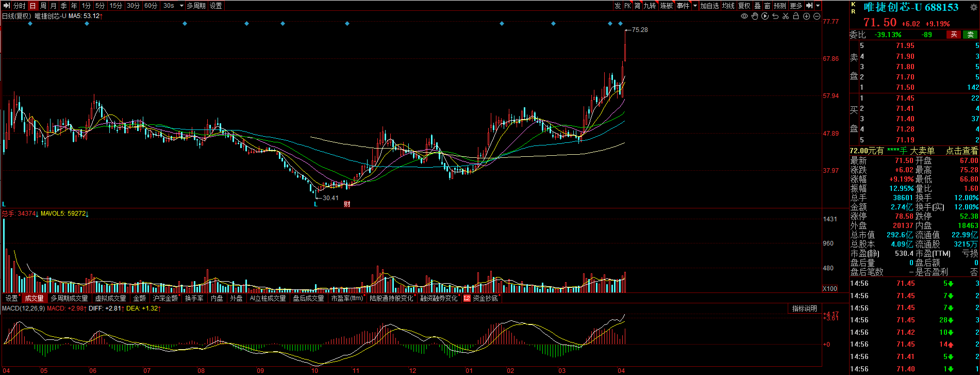This screenshot has width=980, height=375.
Task: Switch to the 周 weekly period tab
Action: (x=43, y=6)
